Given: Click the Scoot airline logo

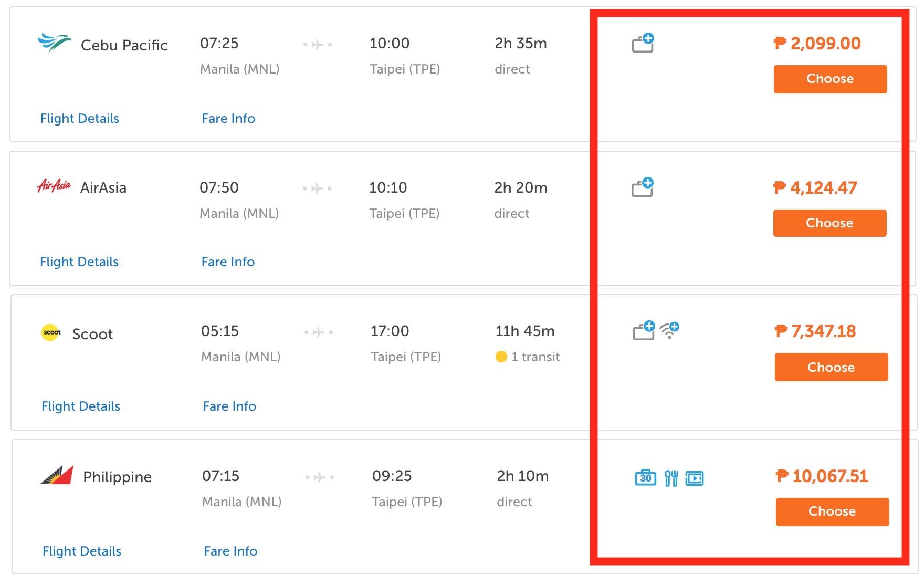Looking at the screenshot, I should coord(51,332).
